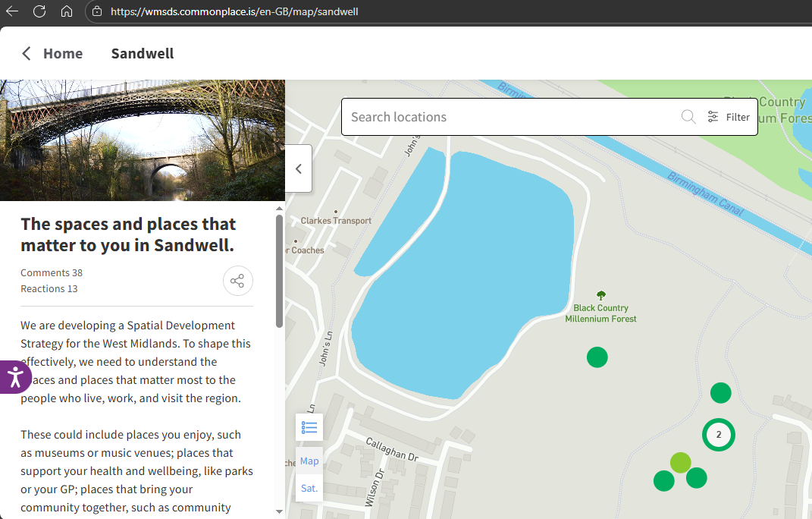
Task: Open the share icon button
Action: (x=237, y=281)
